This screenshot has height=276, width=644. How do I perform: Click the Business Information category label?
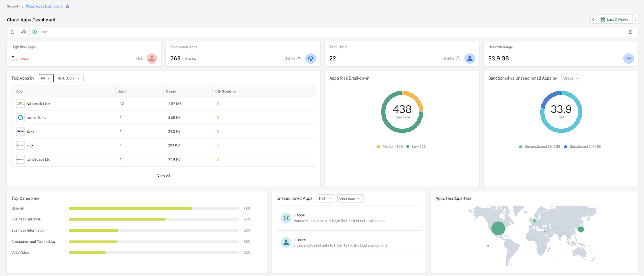coord(29,231)
